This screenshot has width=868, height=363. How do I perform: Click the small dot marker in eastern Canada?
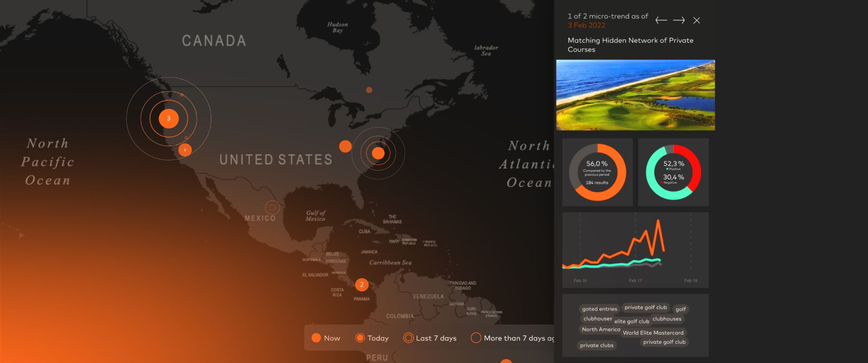(x=369, y=90)
